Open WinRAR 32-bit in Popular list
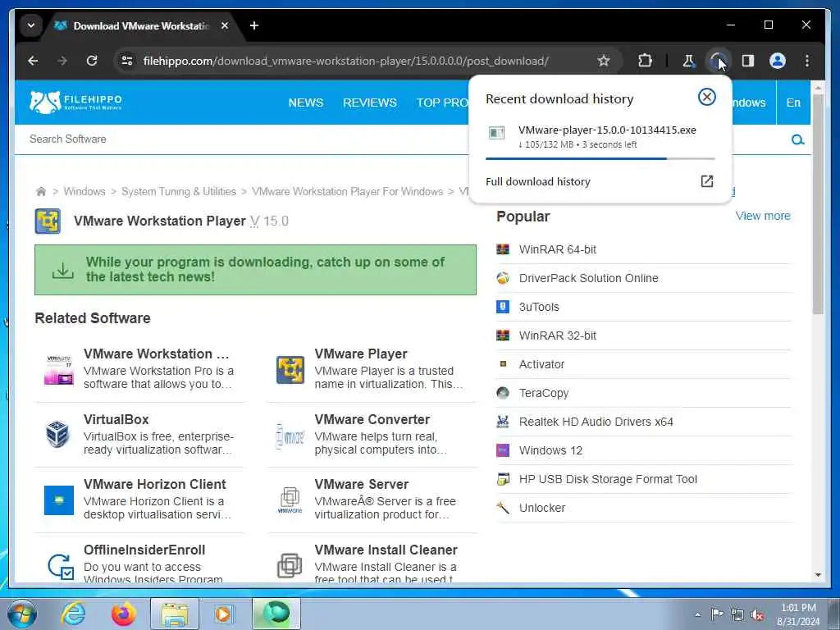Image resolution: width=840 pixels, height=630 pixels. coord(557,336)
